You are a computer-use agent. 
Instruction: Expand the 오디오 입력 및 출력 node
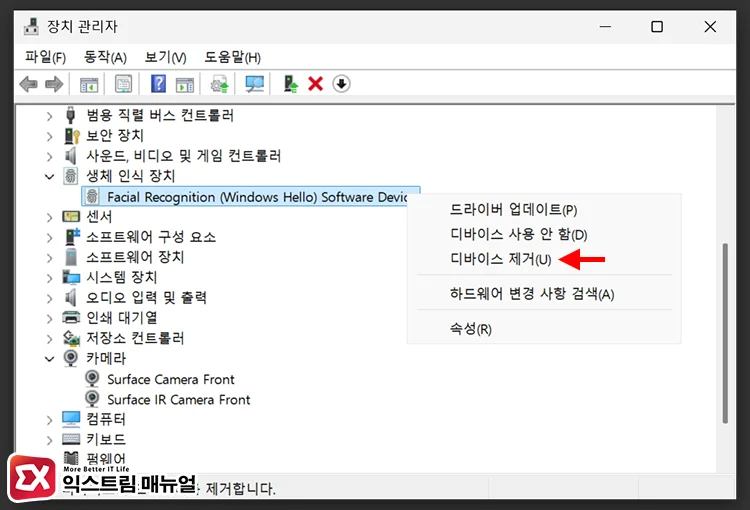click(x=49, y=299)
